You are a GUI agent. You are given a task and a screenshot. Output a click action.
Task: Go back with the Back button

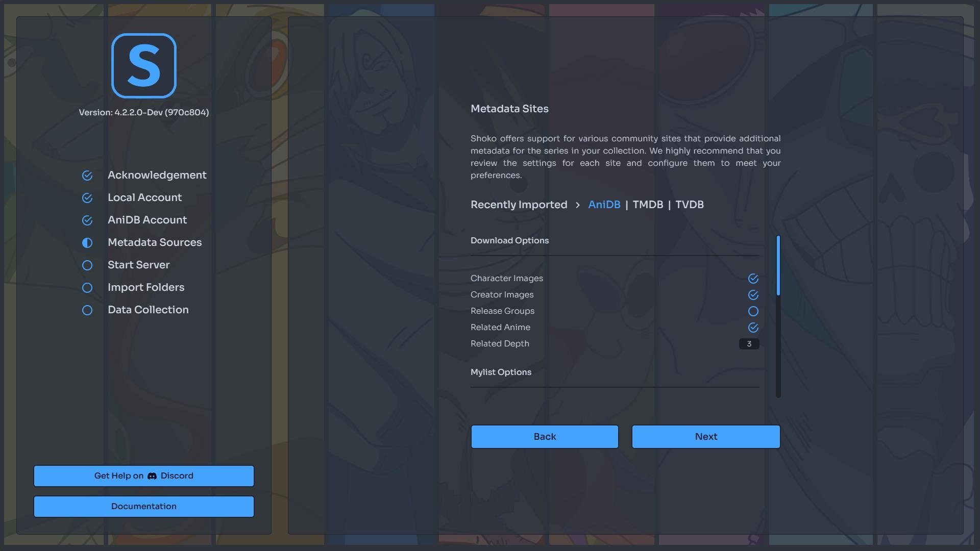[x=545, y=437]
